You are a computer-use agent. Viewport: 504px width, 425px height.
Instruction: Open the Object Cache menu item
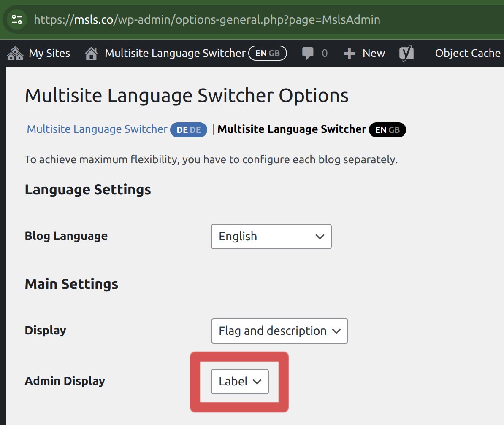[x=468, y=53]
